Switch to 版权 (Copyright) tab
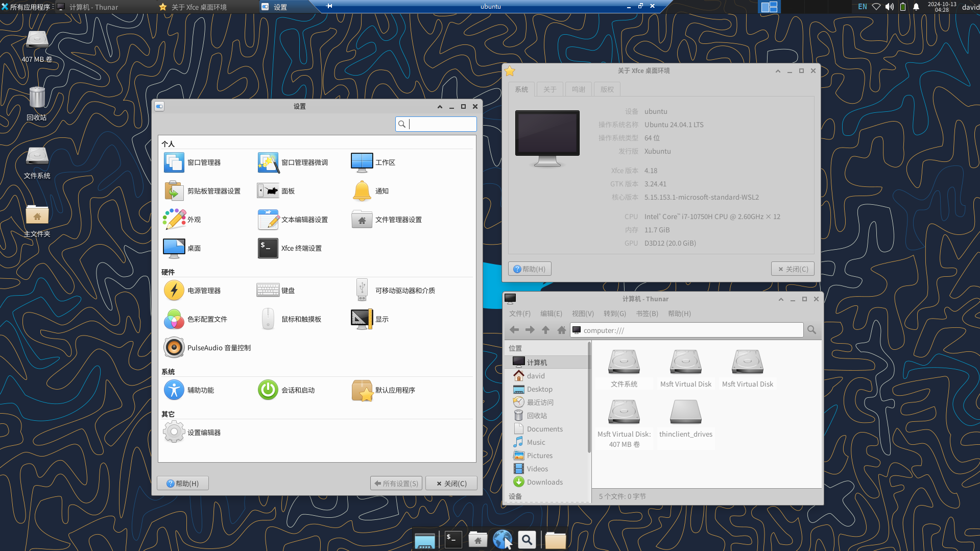Screen dimensions: 980x551 607,89
